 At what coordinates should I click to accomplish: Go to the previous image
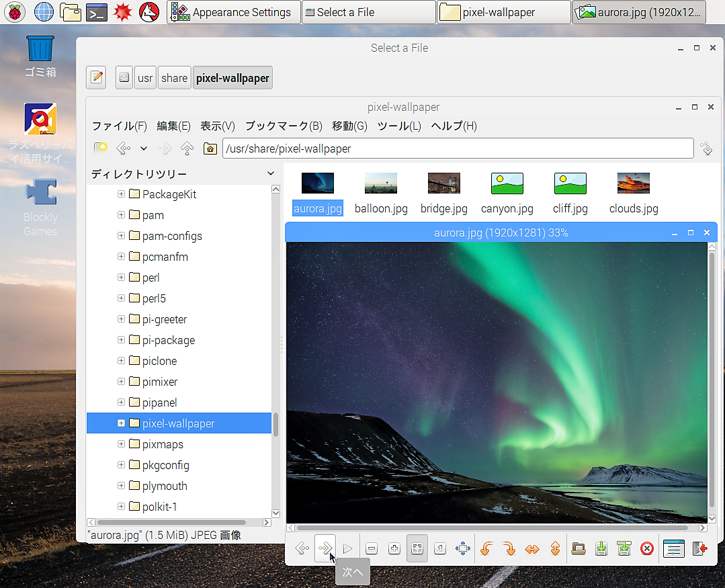(x=302, y=549)
